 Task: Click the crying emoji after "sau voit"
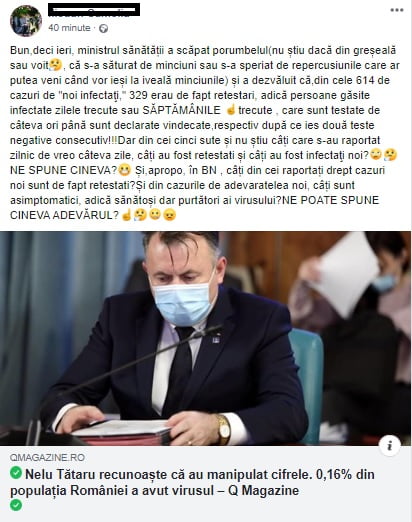click(x=55, y=65)
